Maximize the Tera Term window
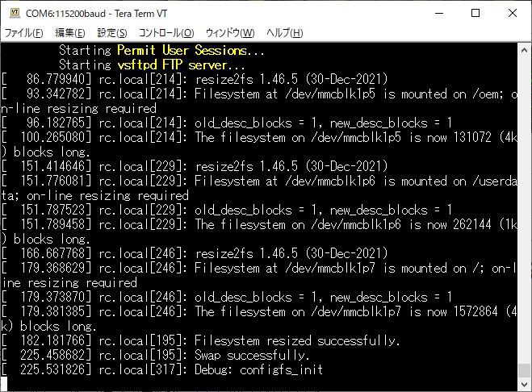This screenshot has height=392, width=532. (x=475, y=13)
